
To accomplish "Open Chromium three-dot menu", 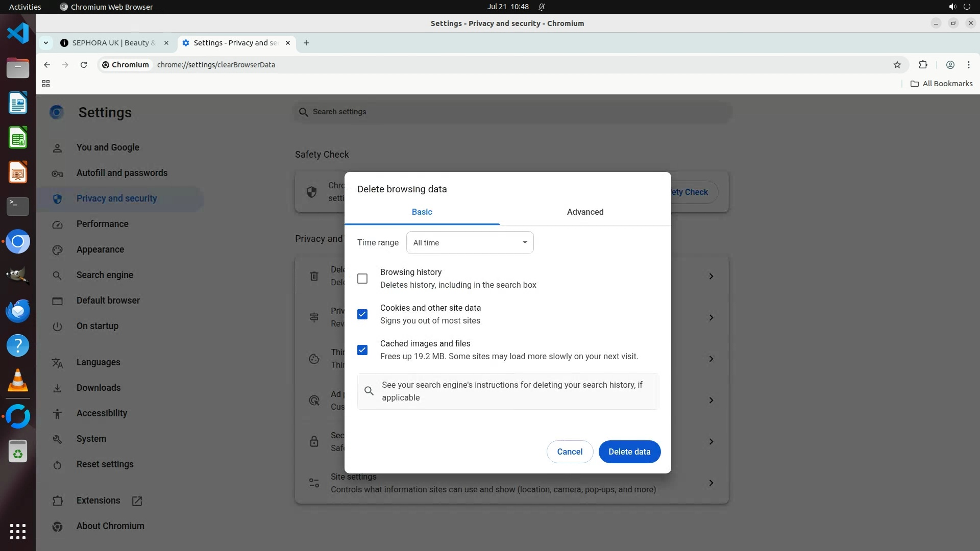I will (968, 65).
